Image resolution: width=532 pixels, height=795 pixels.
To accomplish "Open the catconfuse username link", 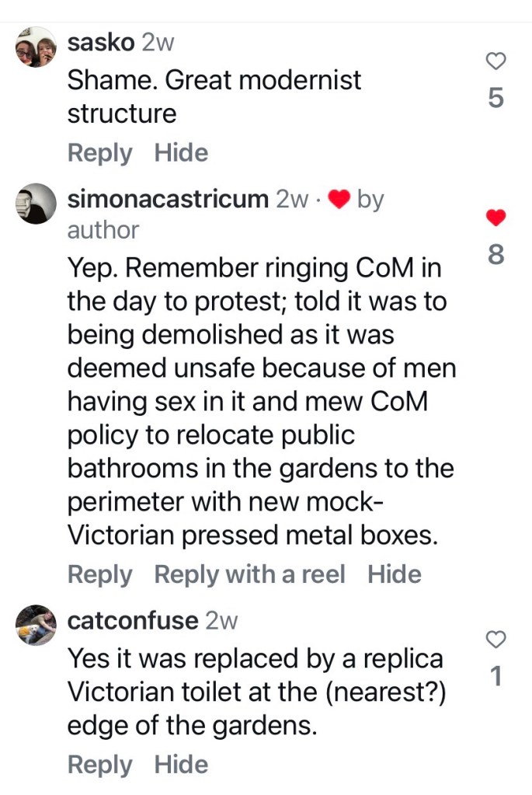I will [133, 621].
